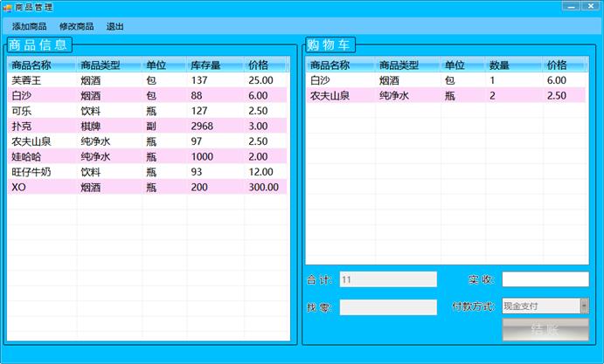
Task: Click the app icon in title bar
Action: coord(8,7)
